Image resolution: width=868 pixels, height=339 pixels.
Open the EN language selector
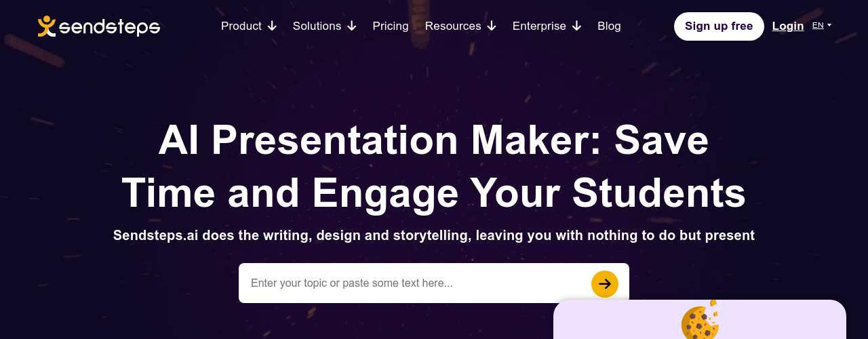click(821, 25)
